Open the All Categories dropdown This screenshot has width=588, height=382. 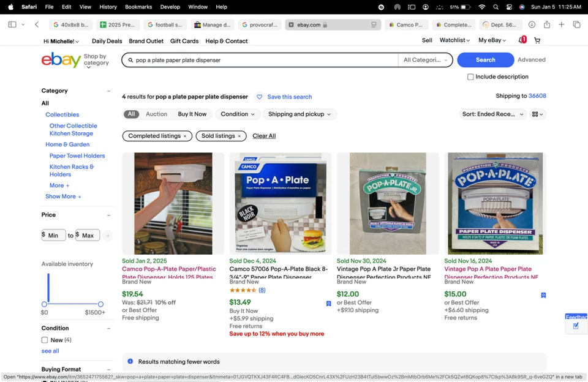click(425, 60)
